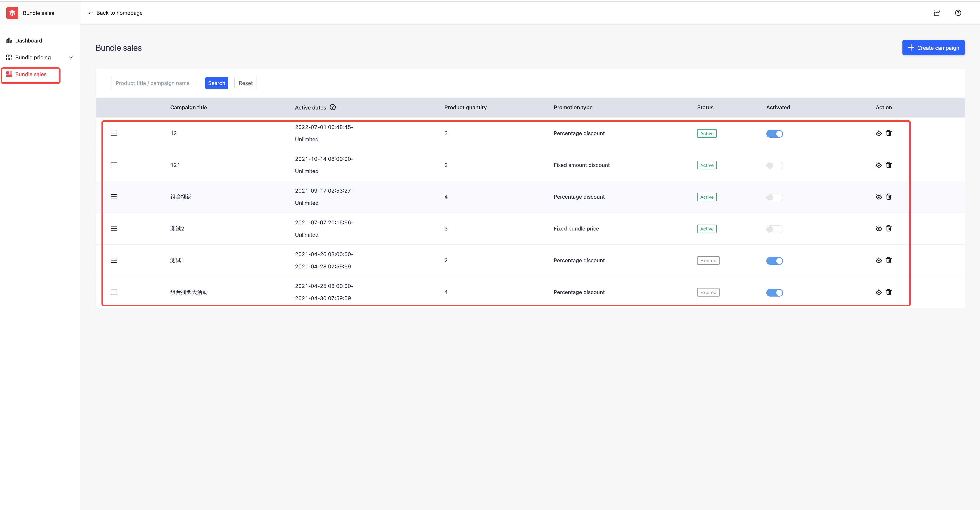
Task: Disable Activated switch for campaign 测试1
Action: coord(775,261)
